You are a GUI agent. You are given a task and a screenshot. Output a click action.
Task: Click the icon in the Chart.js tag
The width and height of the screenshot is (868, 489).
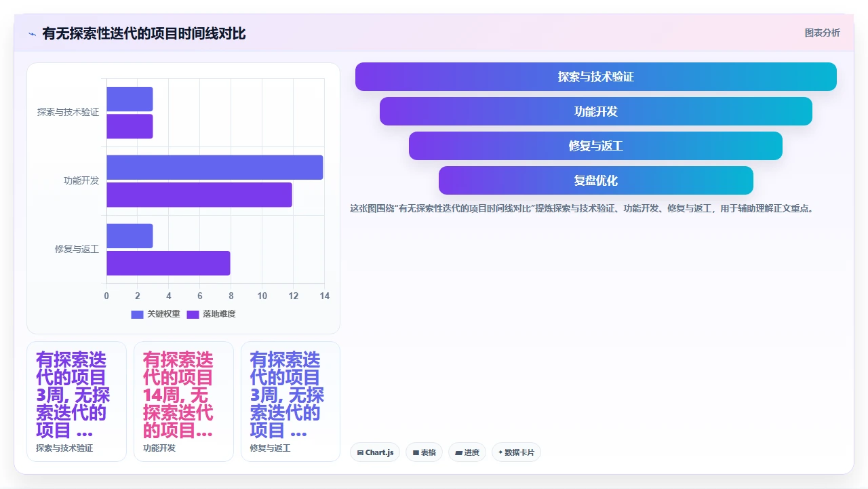click(x=360, y=452)
